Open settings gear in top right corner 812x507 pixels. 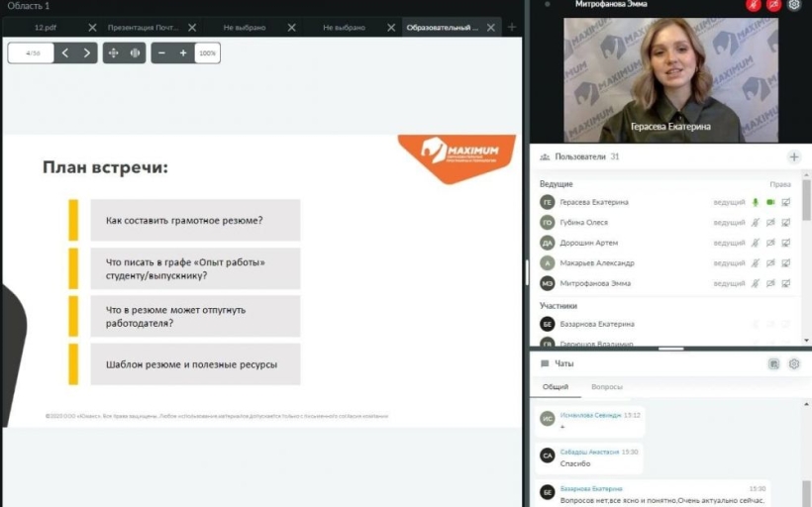(794, 5)
